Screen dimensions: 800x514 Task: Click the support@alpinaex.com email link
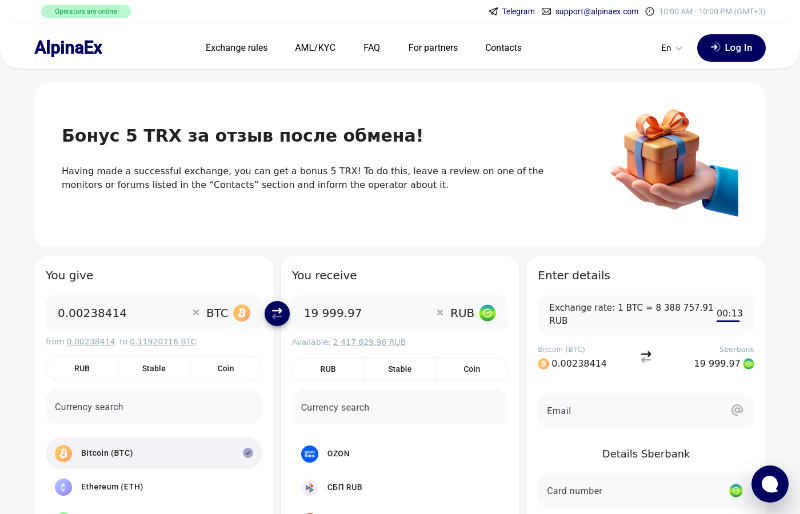coord(596,12)
